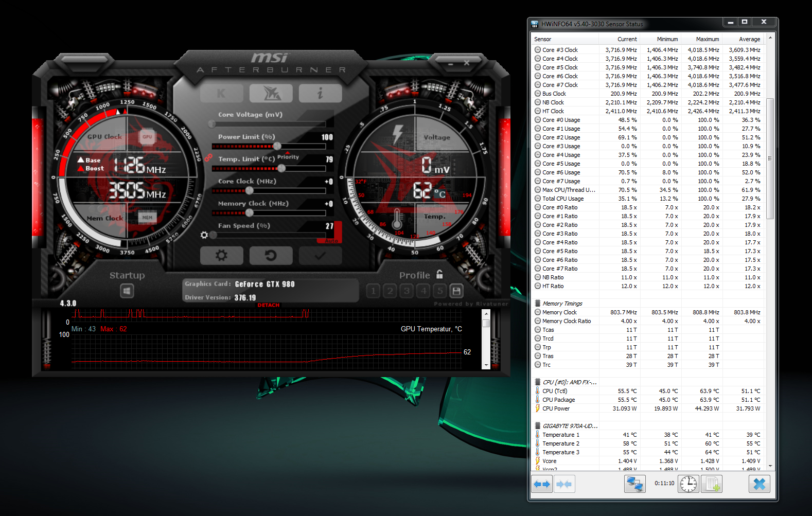
Task: Open the MSI dragon logo button
Action: [271, 93]
